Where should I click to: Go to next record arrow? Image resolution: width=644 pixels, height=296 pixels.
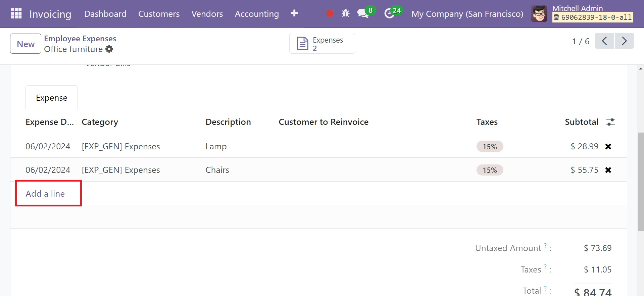point(625,41)
